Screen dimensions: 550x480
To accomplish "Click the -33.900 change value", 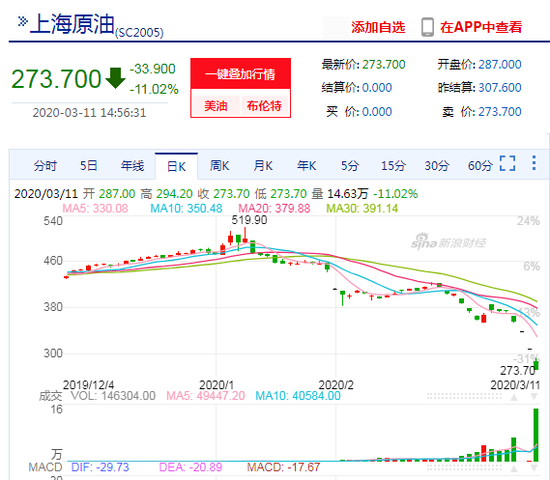I will point(153,69).
